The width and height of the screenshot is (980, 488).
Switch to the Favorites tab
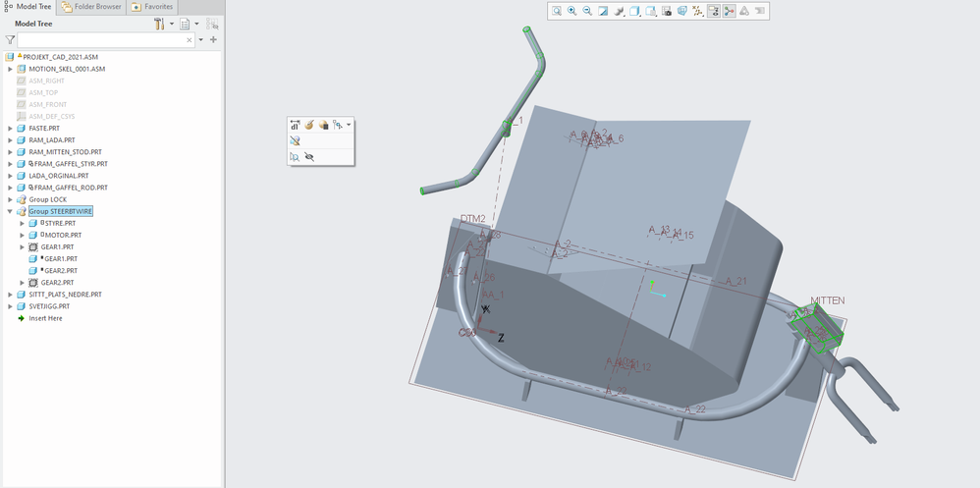click(152, 7)
